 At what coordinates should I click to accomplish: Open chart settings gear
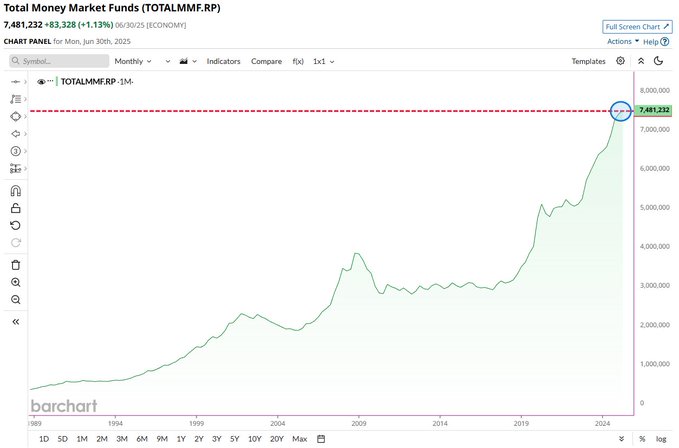click(x=620, y=61)
